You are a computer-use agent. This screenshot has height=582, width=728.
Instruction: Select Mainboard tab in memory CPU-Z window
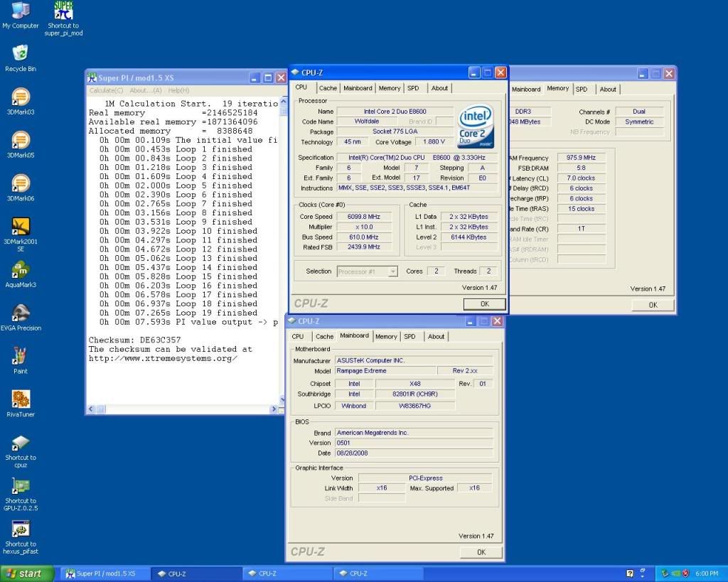(526, 90)
